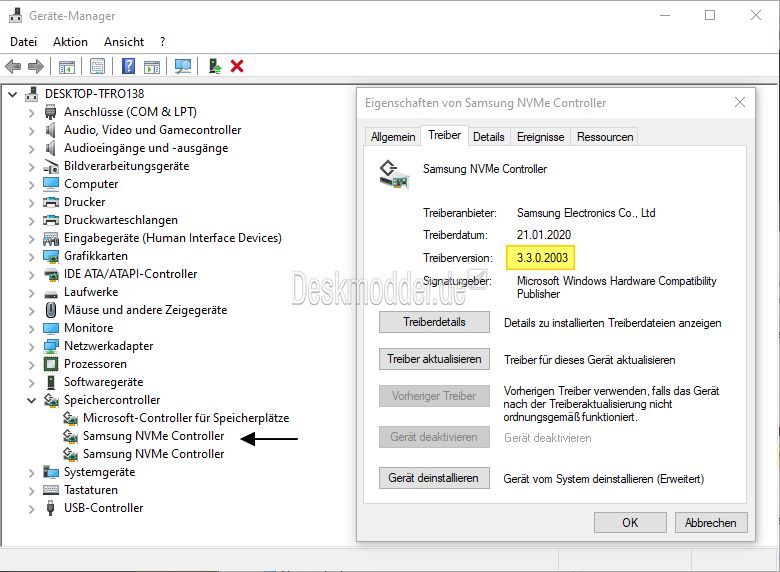Click the Grafikkarten display adapter icon

coord(51,256)
